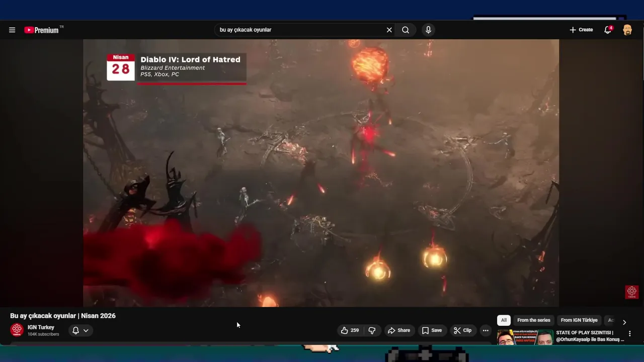
Task: Dislike the video with thumbs down
Action: pos(372,330)
